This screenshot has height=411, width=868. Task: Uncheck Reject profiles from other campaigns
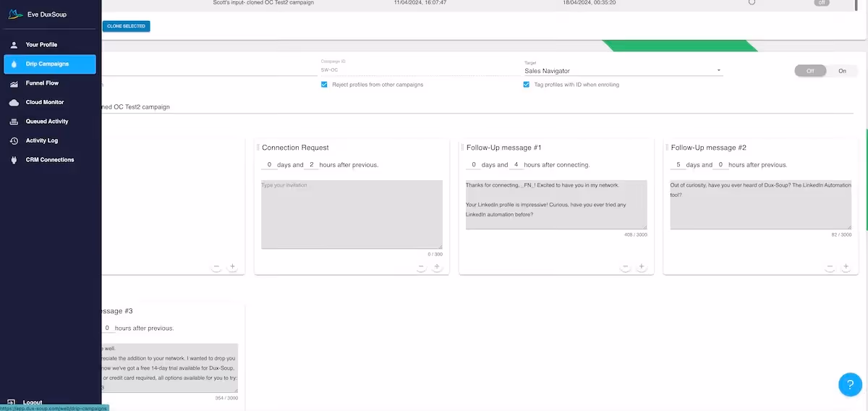[324, 85]
